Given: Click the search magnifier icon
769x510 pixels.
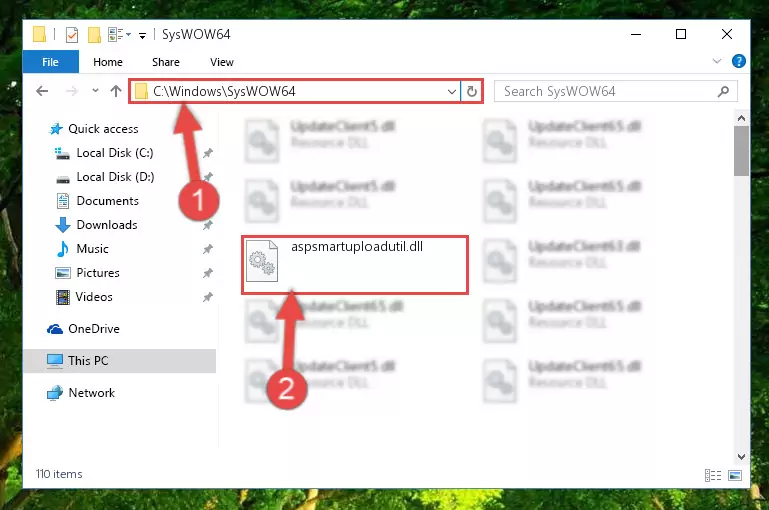Looking at the screenshot, I should pyautogui.click(x=723, y=91).
